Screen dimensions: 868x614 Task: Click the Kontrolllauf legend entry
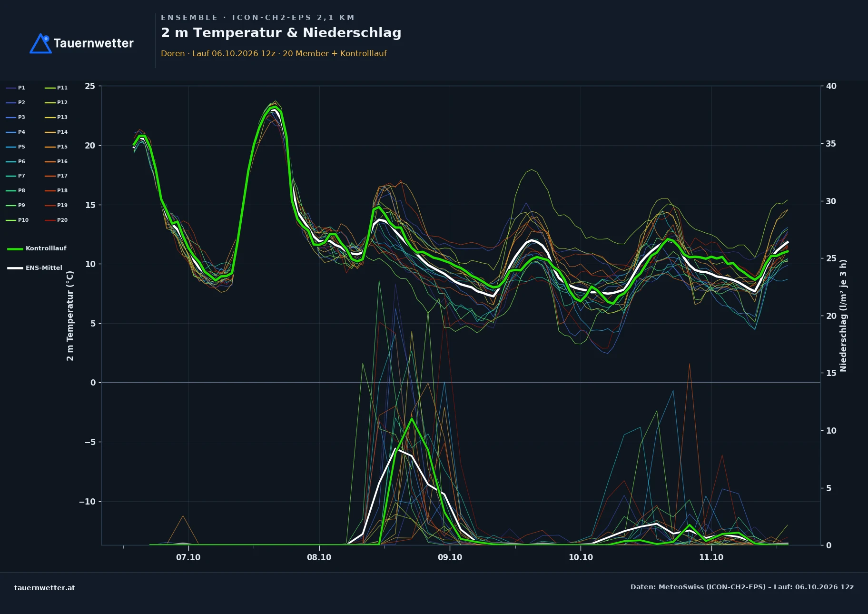pos(37,248)
